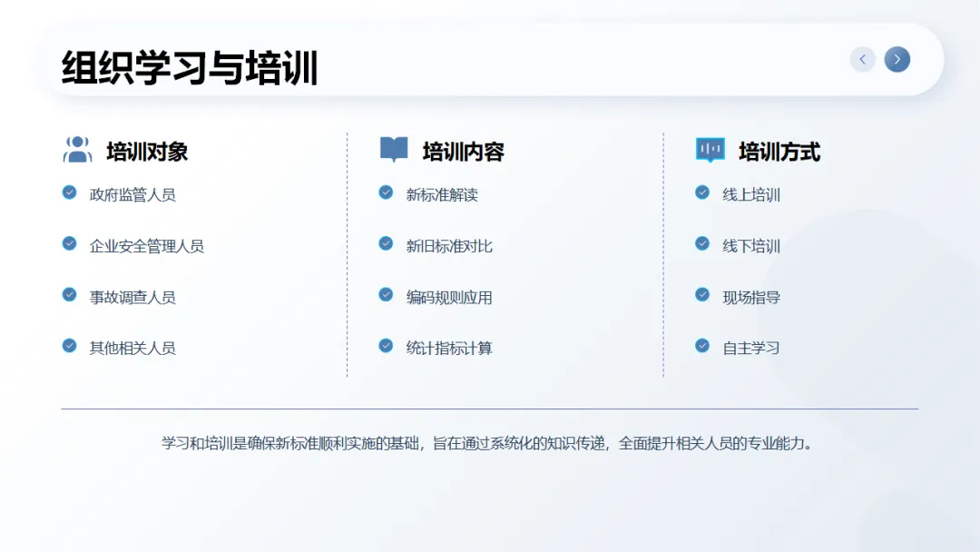Click the check icon next to 新标准解读
This screenshot has width=980, height=552.
(386, 192)
